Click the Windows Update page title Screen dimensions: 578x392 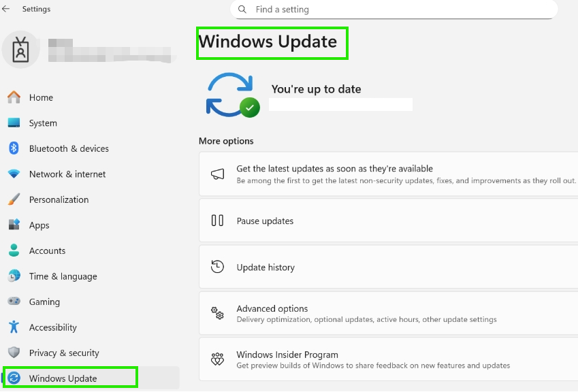click(x=268, y=42)
